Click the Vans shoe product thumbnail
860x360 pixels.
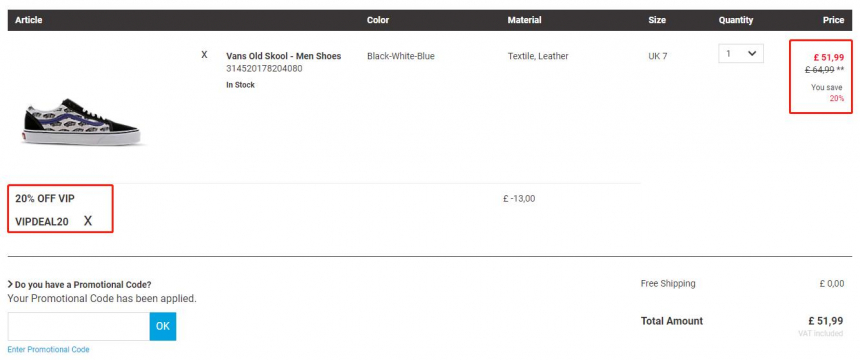tap(82, 122)
